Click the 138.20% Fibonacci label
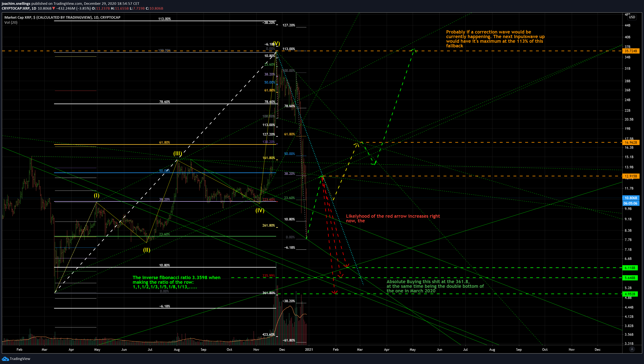Screen dimensions: 644x364 click(x=269, y=142)
